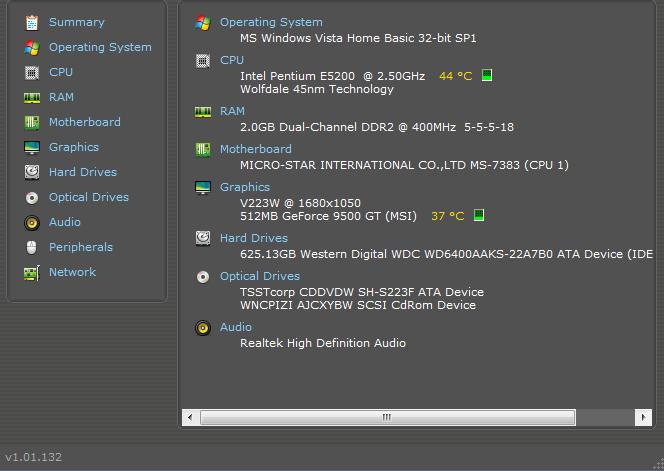
Task: Select the Graphics entry in the sidebar
Action: [x=73, y=147]
